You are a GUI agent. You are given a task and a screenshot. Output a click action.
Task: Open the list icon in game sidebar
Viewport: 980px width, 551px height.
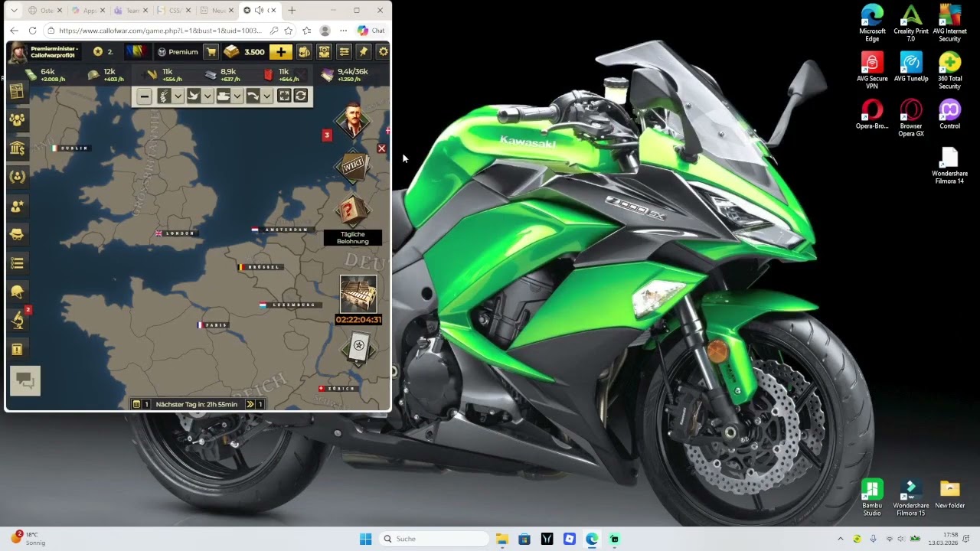click(17, 263)
